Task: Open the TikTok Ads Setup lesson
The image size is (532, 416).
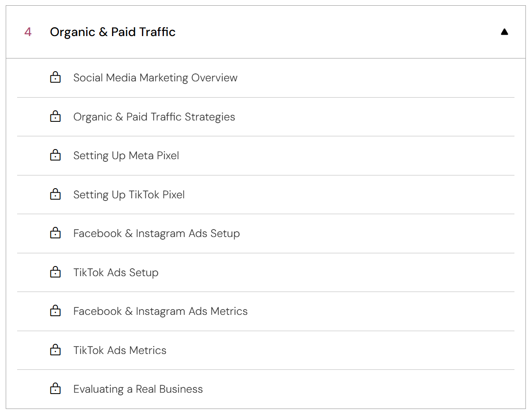Action: pos(116,273)
